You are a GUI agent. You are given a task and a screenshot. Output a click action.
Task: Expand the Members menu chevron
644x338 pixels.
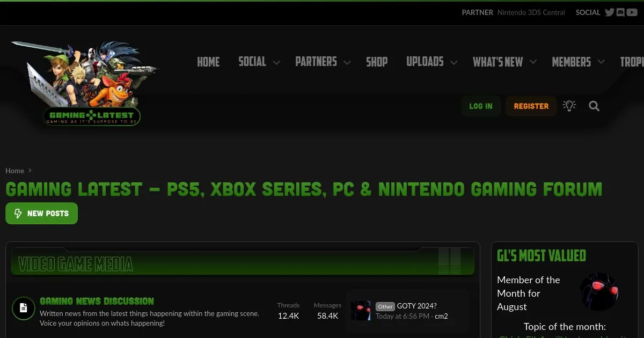pyautogui.click(x=601, y=62)
